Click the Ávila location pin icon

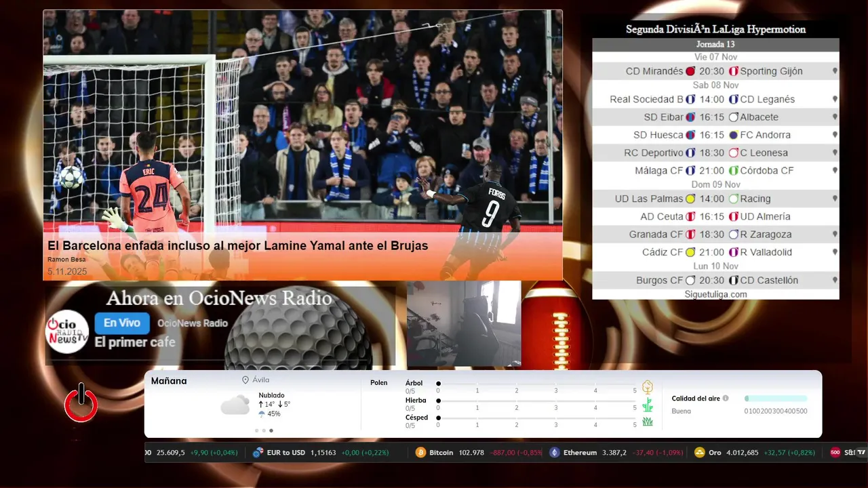(245, 380)
